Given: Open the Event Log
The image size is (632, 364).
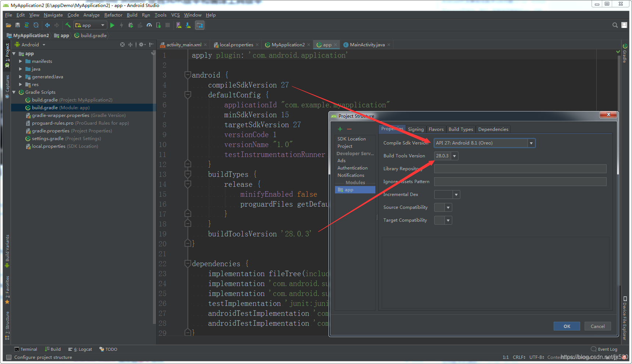Looking at the screenshot, I should 604,349.
